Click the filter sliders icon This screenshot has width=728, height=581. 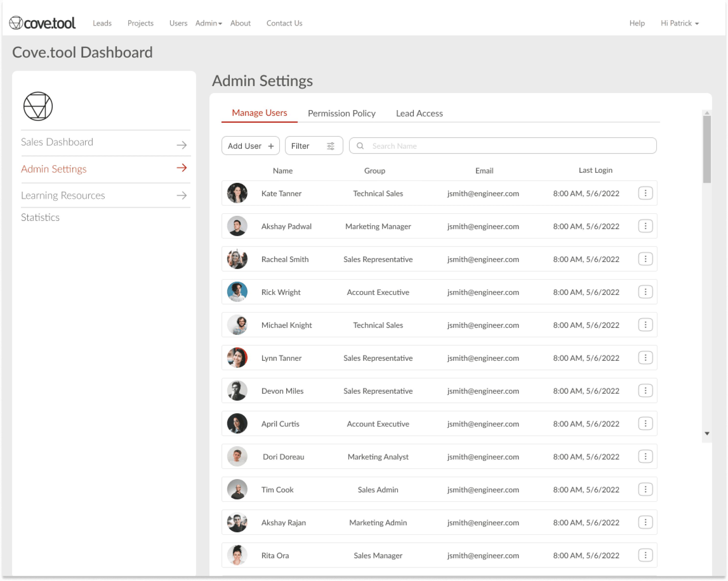click(331, 146)
